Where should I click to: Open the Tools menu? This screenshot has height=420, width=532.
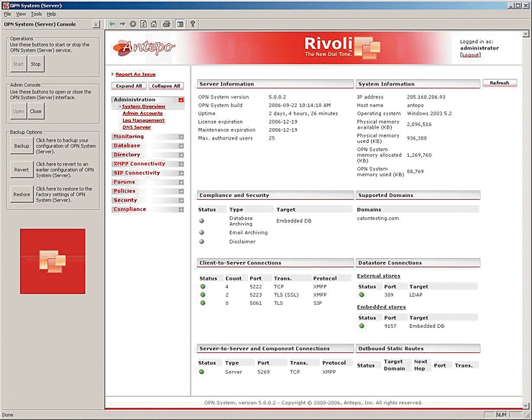36,14
